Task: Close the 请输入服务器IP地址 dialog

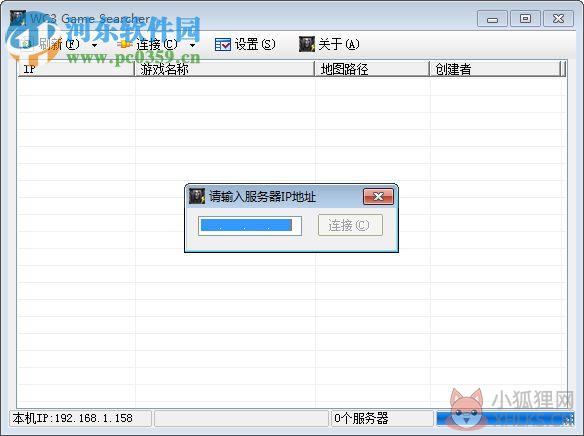Action: tap(378, 197)
